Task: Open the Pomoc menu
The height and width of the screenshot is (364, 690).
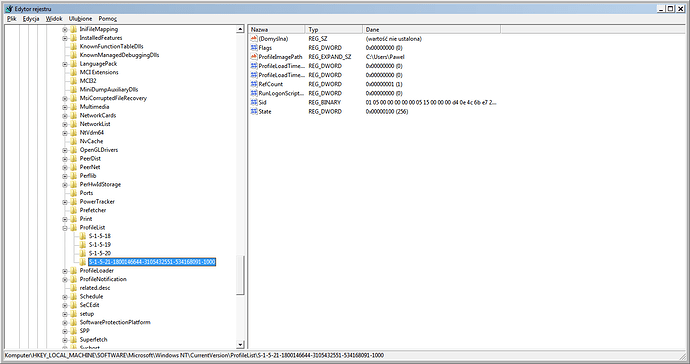Action: [108, 19]
